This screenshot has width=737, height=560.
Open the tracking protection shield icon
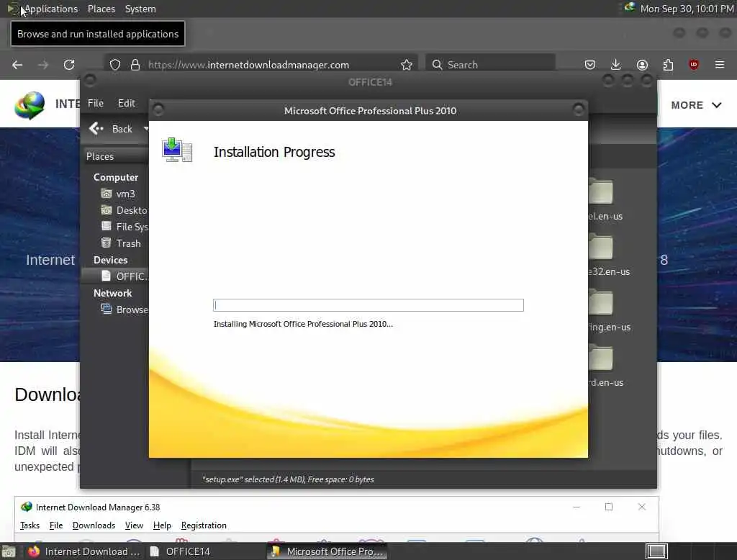pos(115,65)
